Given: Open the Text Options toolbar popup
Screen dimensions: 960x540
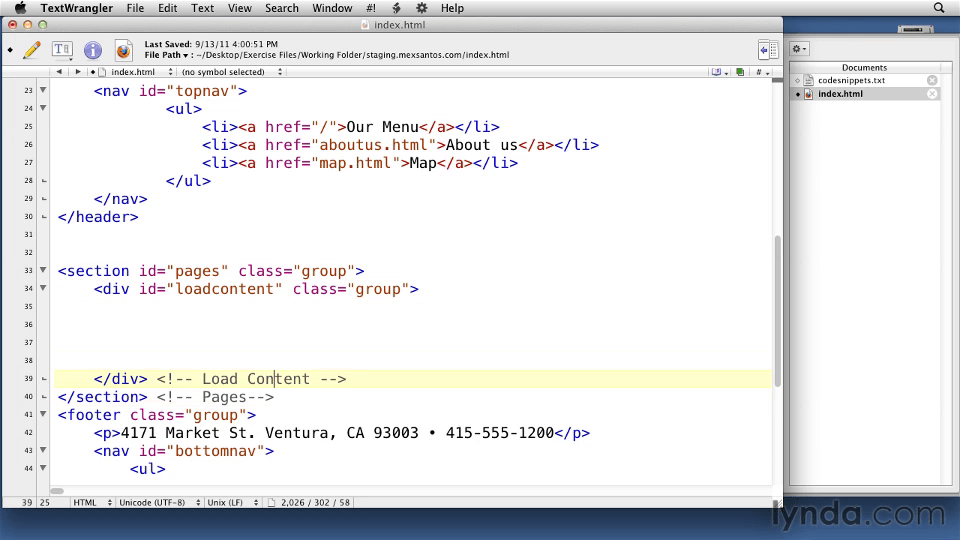Looking at the screenshot, I should (62, 50).
